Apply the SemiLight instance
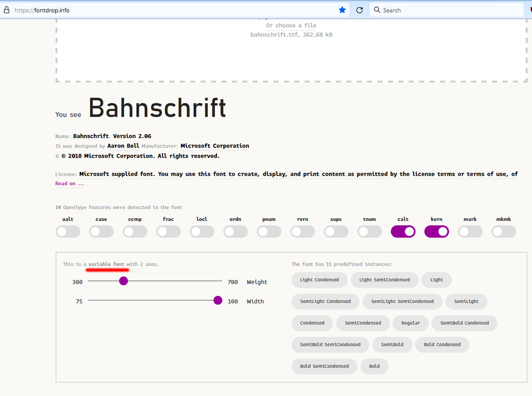This screenshot has height=396, width=532. point(466,301)
